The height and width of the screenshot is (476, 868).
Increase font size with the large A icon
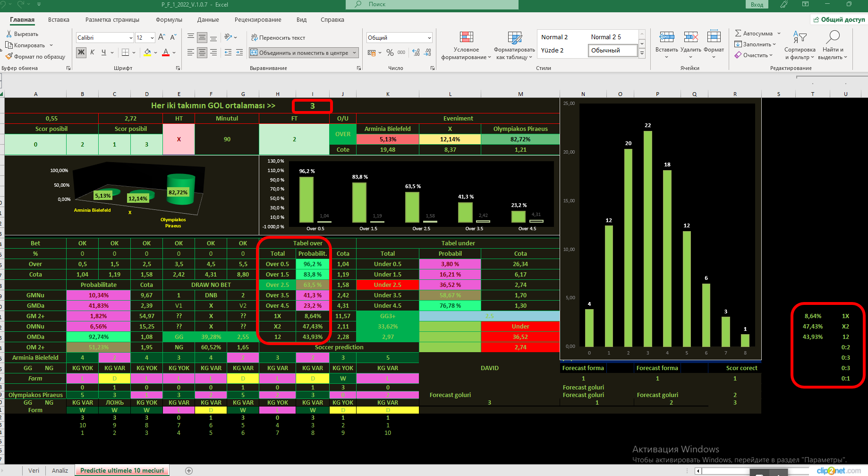click(x=162, y=37)
